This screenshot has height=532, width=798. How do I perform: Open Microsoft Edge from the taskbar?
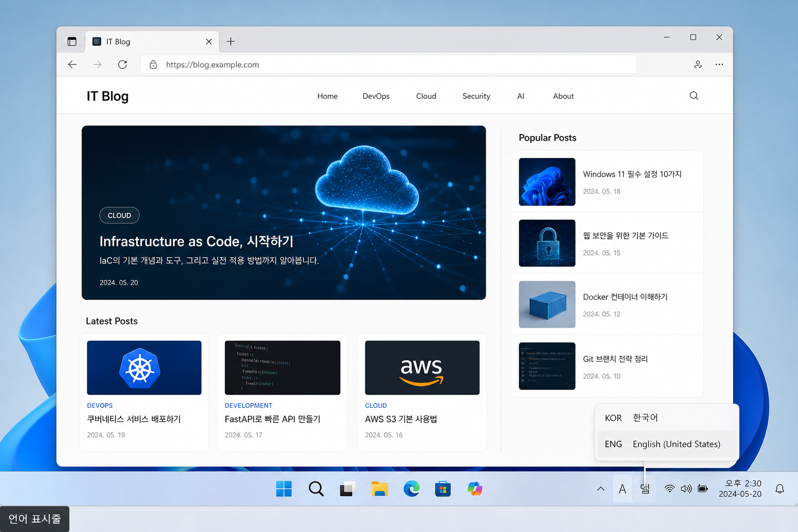pos(411,489)
